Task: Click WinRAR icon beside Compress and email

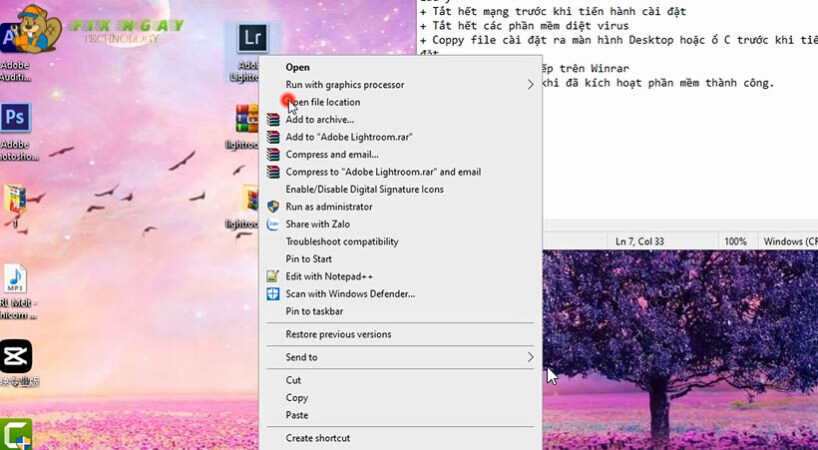Action: 273,154
